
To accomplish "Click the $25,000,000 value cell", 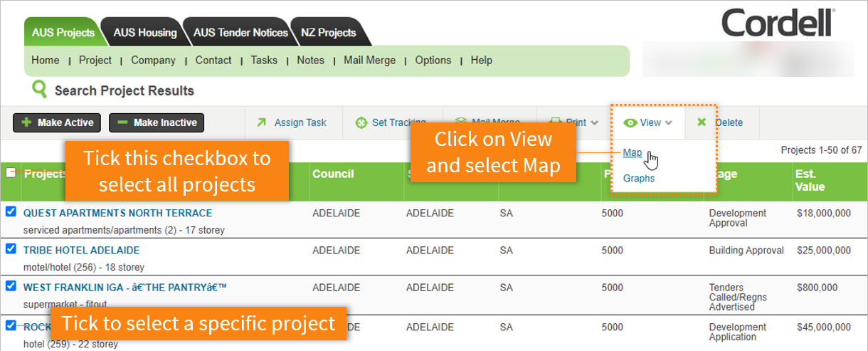I will click(824, 250).
